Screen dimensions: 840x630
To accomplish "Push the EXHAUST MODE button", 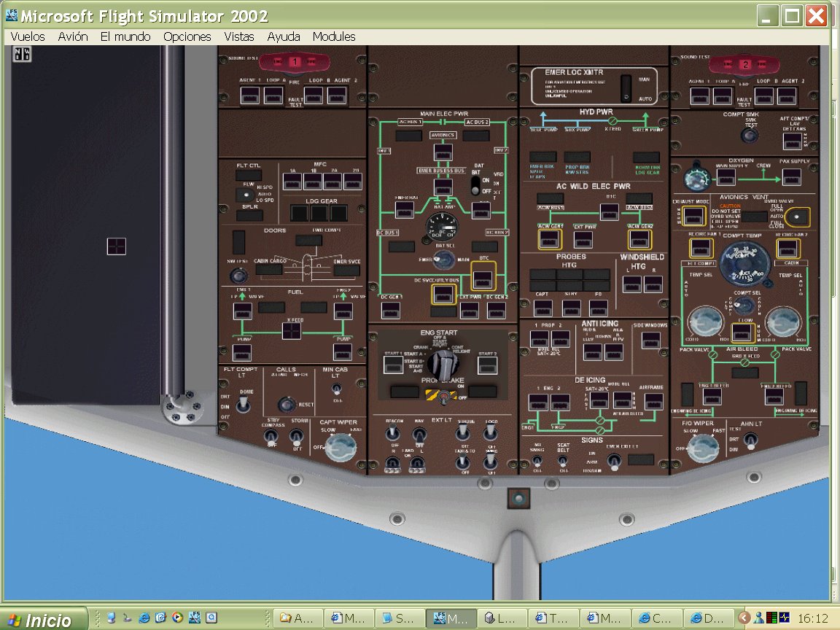I will pyautogui.click(x=693, y=216).
